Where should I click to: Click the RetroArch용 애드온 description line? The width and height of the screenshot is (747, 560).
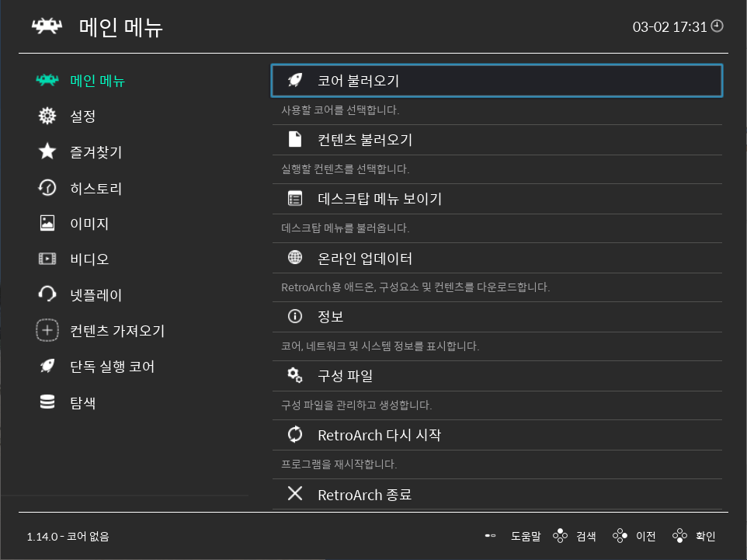(415, 287)
